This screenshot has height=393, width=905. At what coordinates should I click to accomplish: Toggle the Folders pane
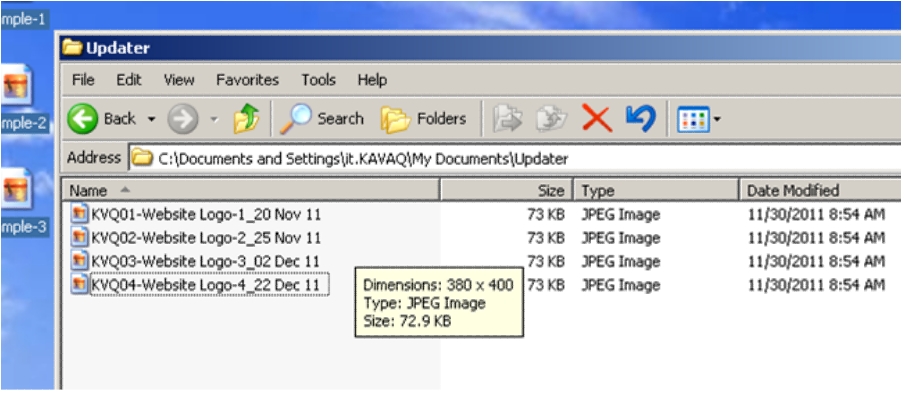pos(423,119)
